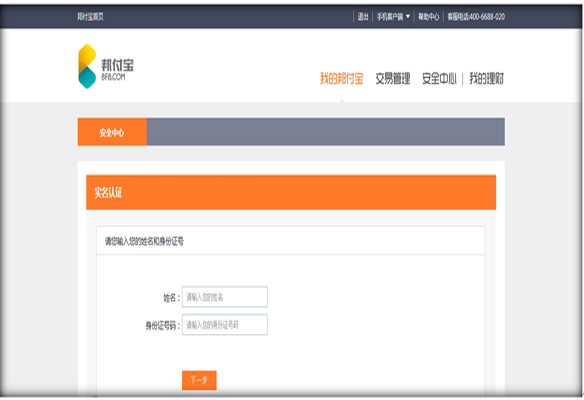
Task: Expand the 手机客户端 dropdown arrow
Action: pyautogui.click(x=408, y=16)
